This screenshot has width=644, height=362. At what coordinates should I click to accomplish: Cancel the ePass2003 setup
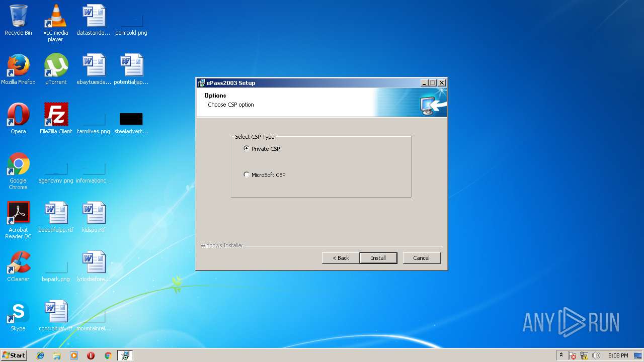click(422, 258)
